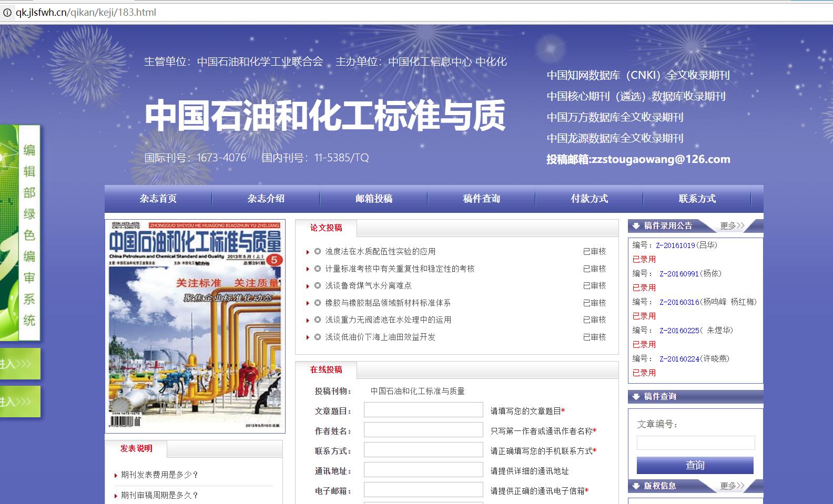Select the 在线投稿 tab
The image size is (833, 504).
tap(326, 370)
